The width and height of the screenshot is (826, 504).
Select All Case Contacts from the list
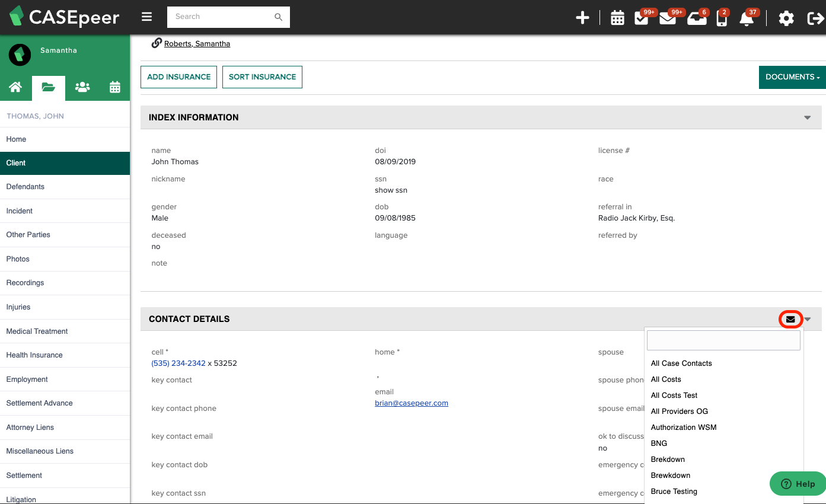point(681,363)
